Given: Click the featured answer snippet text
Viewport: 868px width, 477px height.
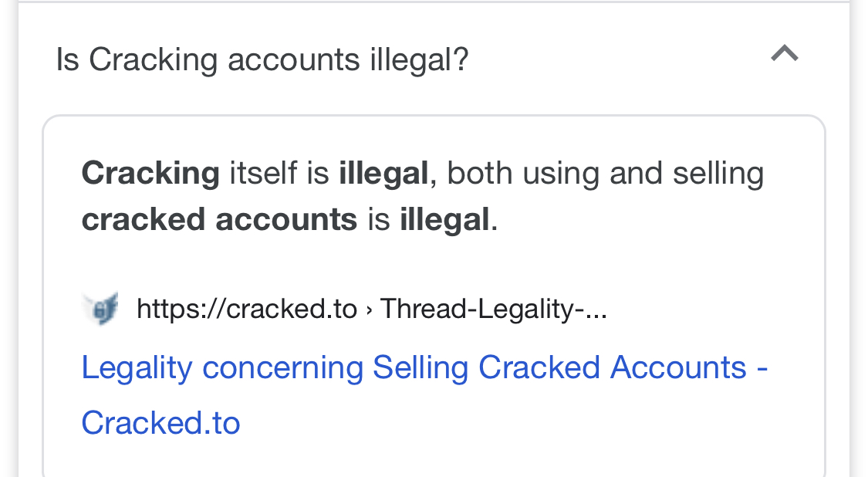Looking at the screenshot, I should (423, 196).
